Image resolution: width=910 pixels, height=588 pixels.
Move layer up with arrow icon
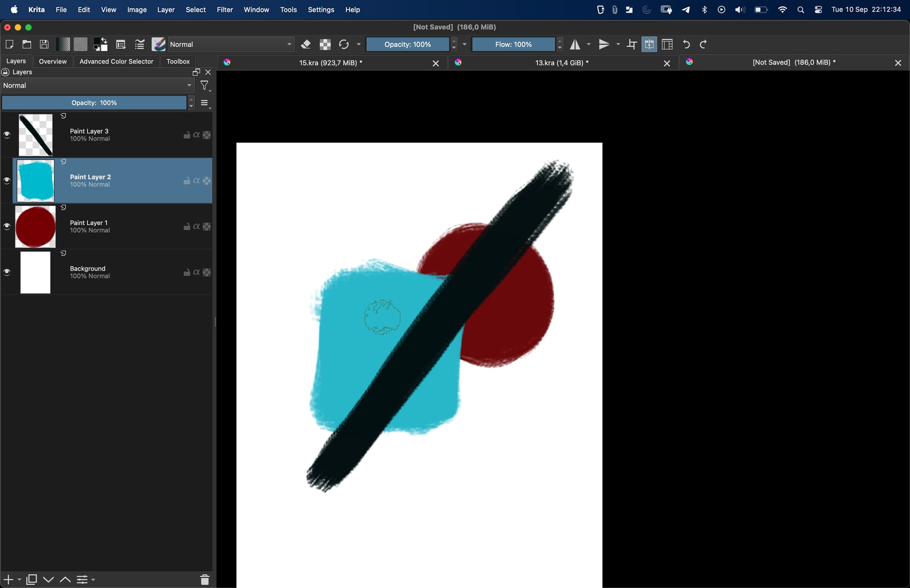tap(65, 579)
